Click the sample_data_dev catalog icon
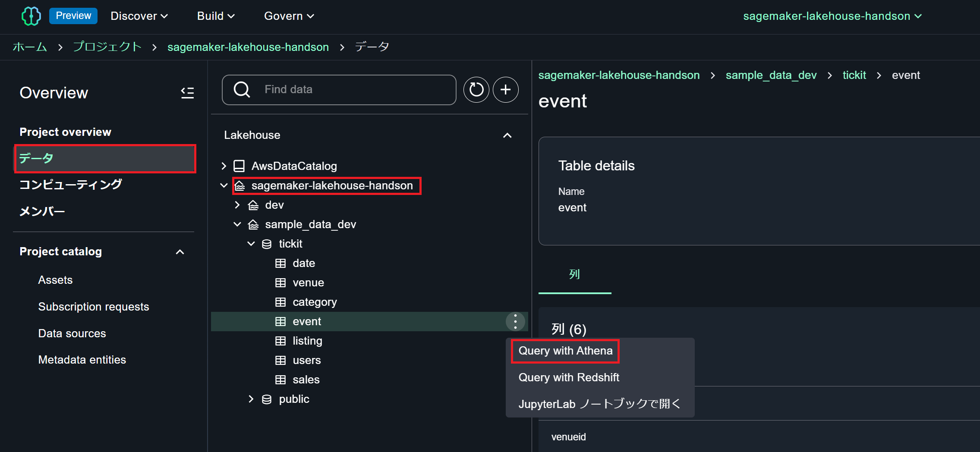The width and height of the screenshot is (980, 452). [253, 224]
